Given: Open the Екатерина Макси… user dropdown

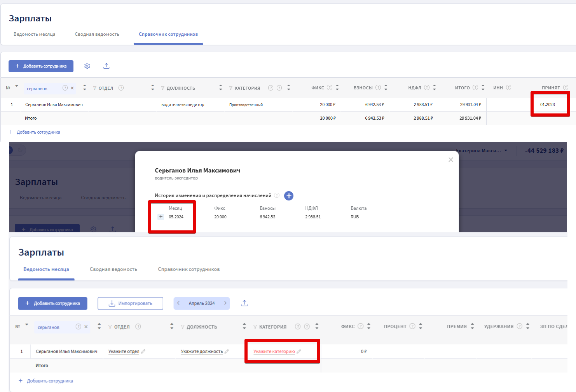Looking at the screenshot, I should pos(482,151).
